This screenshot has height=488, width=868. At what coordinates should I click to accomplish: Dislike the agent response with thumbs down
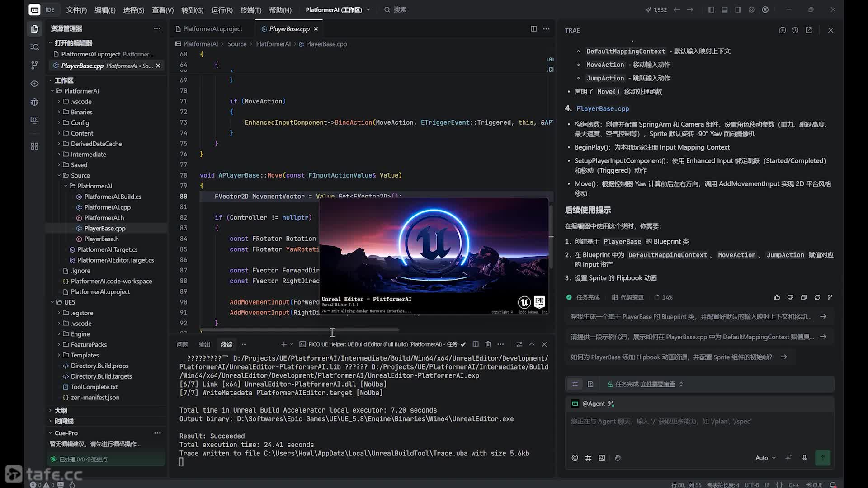coord(790,297)
